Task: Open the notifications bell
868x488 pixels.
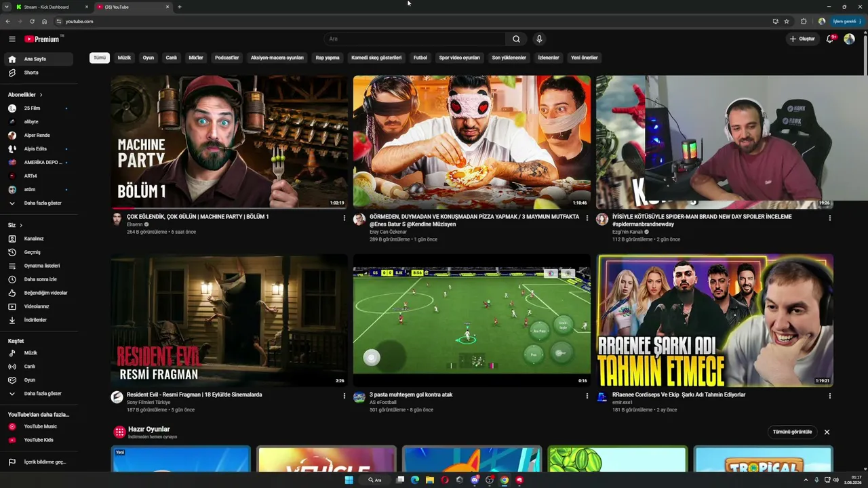Action: tap(830, 39)
